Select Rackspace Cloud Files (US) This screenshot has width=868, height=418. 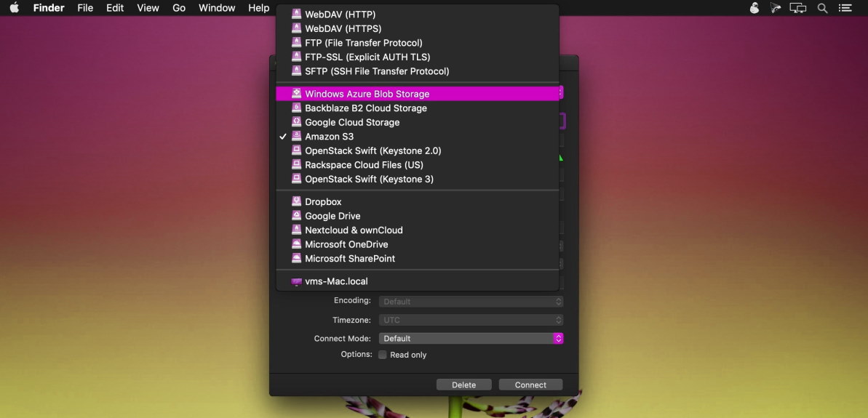click(x=418, y=165)
